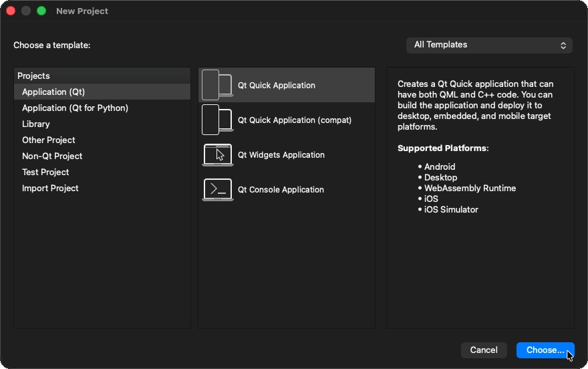Select the Other Project category
588x369 pixels.
[102, 140]
